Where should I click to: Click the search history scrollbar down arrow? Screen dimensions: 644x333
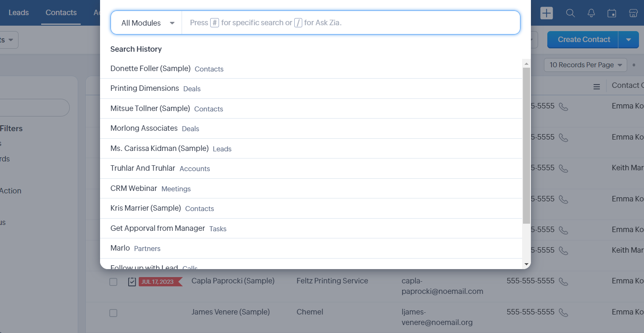tap(526, 264)
